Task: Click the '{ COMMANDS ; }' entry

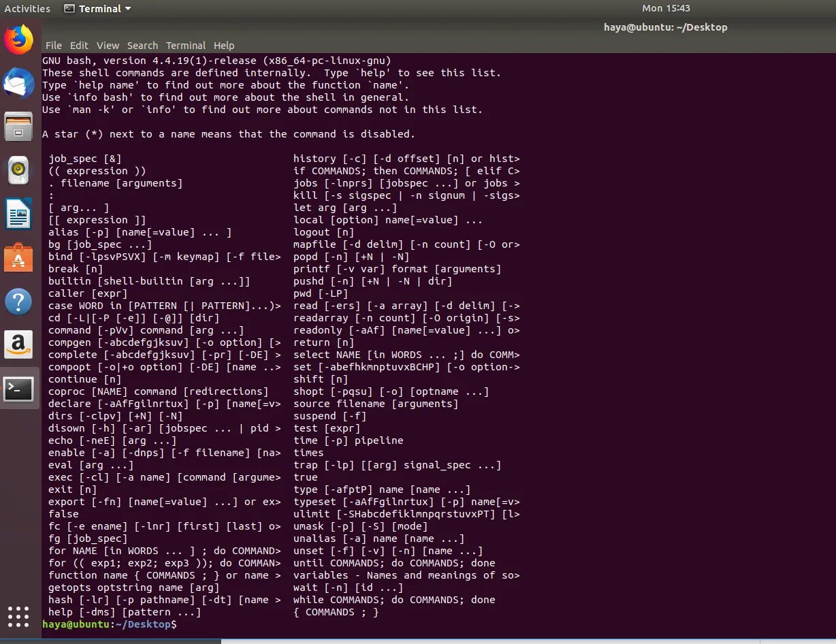Action: point(336,612)
